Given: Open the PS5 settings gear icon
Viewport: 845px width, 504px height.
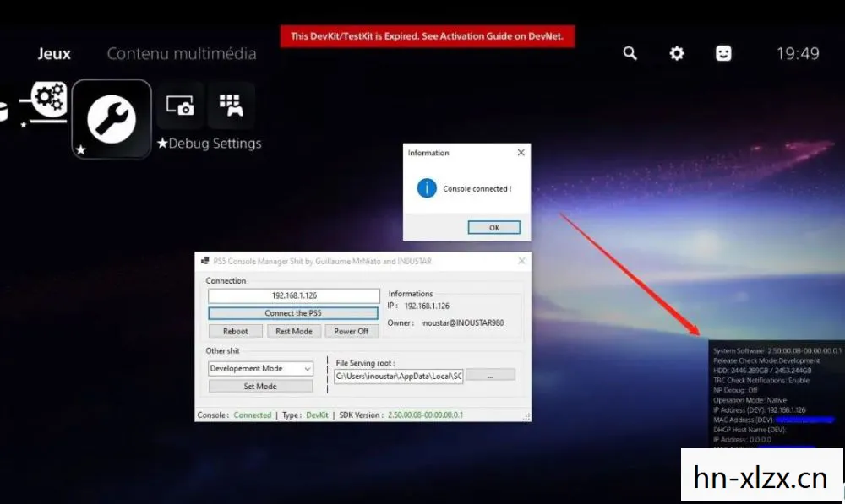Looking at the screenshot, I should click(676, 53).
